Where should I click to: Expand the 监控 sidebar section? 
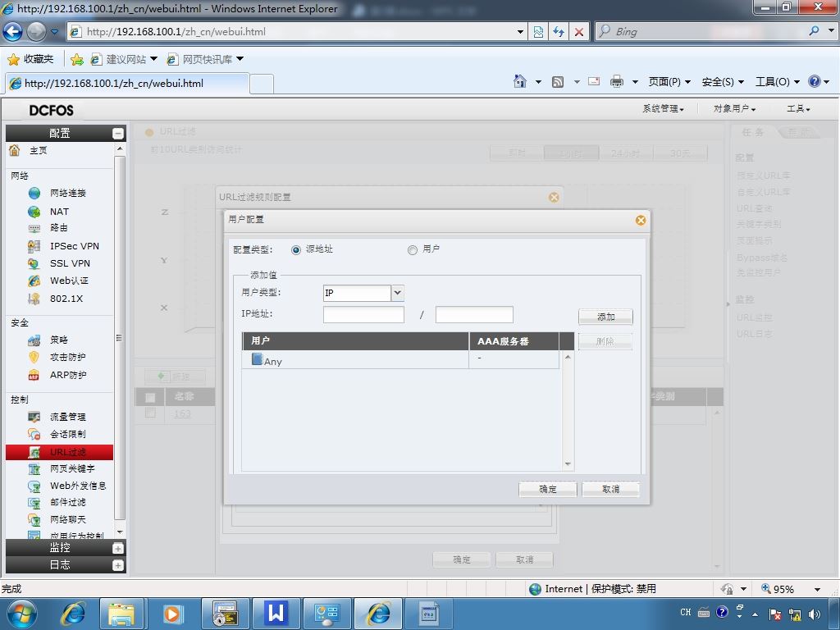tap(118, 548)
